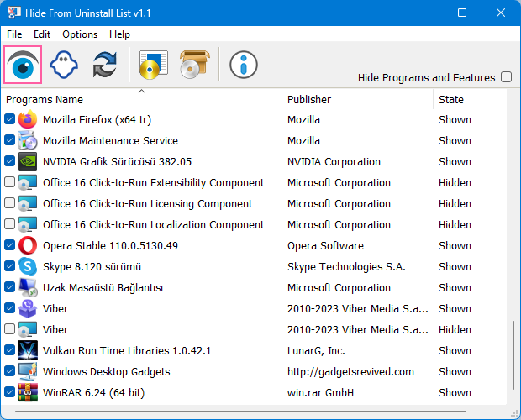Click the Skype program icon
521x420 pixels.
point(28,266)
